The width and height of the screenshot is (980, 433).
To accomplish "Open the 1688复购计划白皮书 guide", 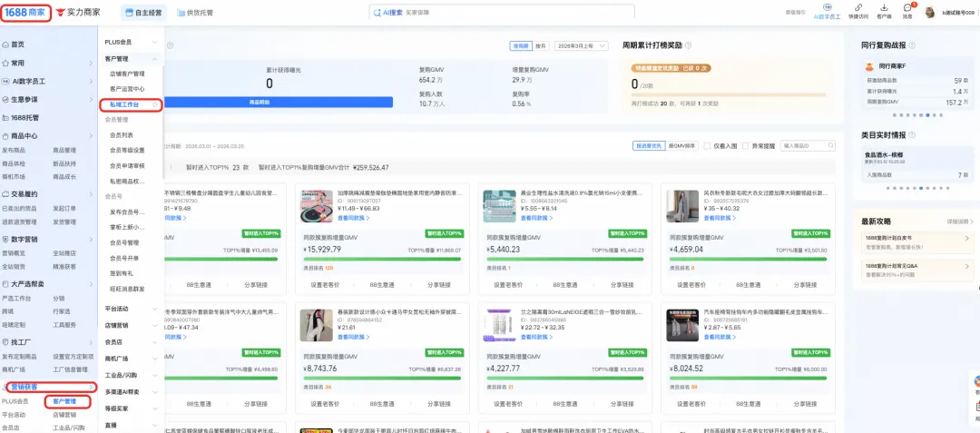I will [916, 241].
